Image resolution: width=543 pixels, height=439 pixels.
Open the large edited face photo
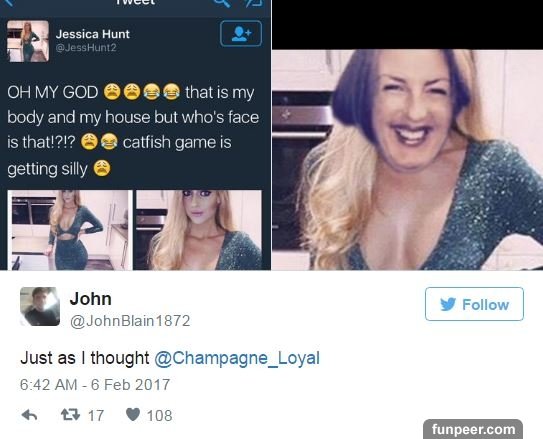(407, 160)
